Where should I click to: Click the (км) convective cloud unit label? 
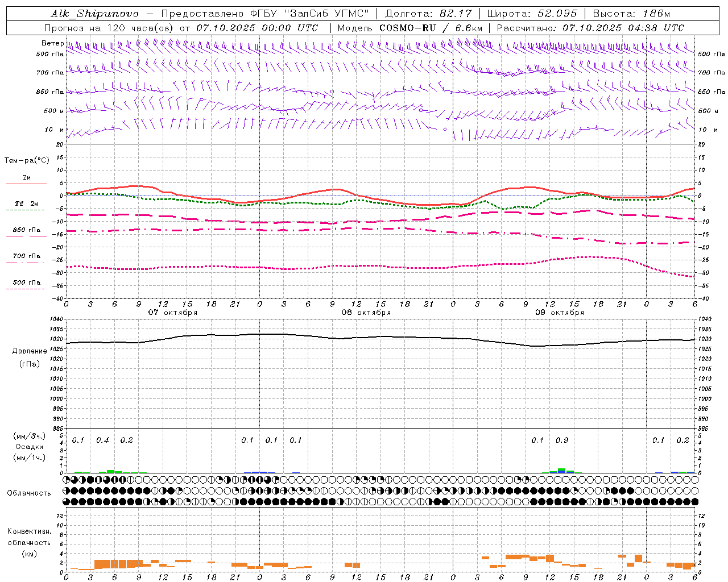pos(29,554)
